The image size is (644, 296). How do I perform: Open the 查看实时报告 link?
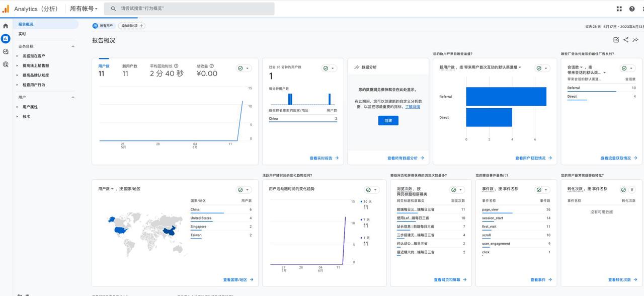(x=324, y=158)
